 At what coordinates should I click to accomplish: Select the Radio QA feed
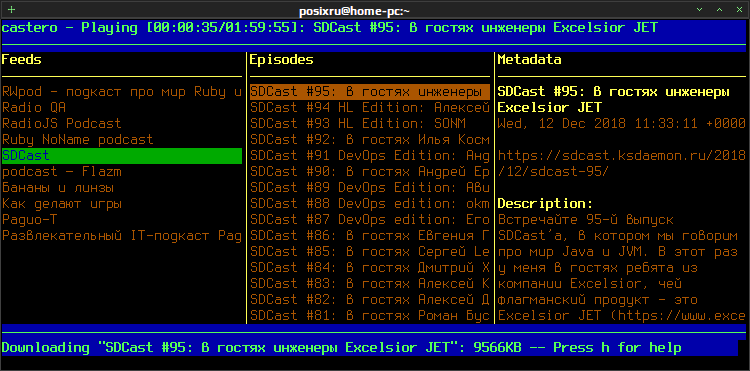[x=34, y=108]
